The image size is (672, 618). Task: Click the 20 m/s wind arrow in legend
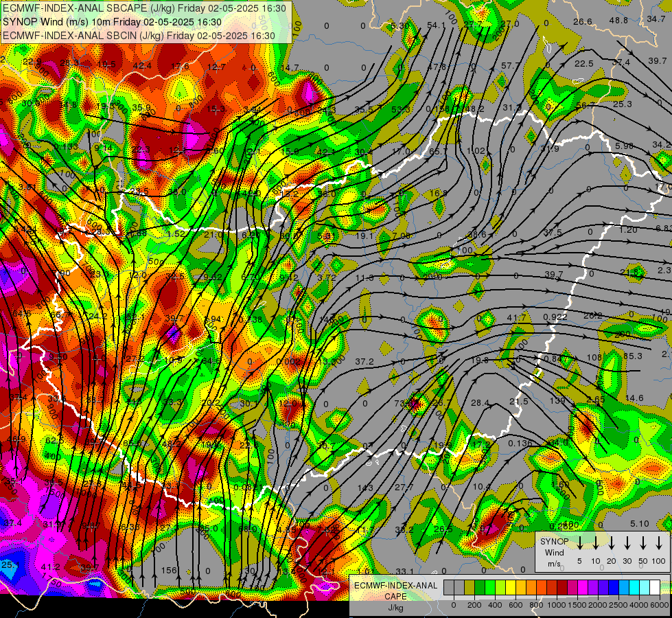611,543
